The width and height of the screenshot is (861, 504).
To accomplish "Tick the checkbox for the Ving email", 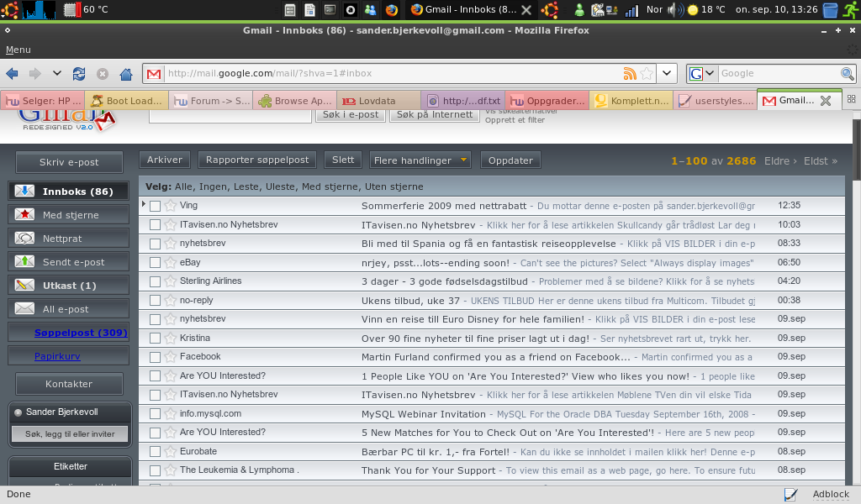I will pos(155,206).
